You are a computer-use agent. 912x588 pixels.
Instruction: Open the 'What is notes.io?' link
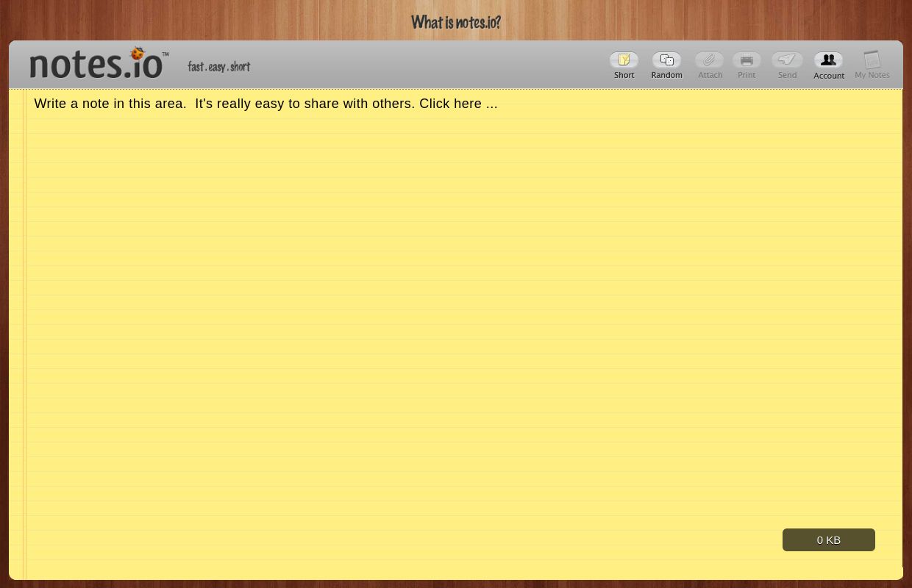point(456,22)
